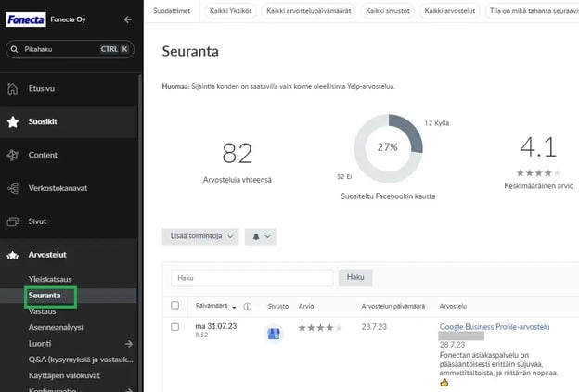579x392 pixels.
Task: Select Arvostelut menu item
Action: pos(47,255)
